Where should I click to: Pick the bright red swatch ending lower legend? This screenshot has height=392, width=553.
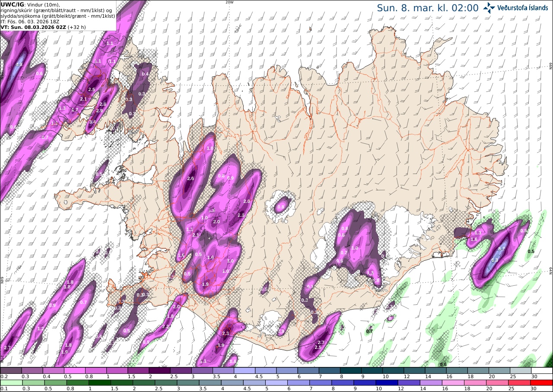pos(542,383)
